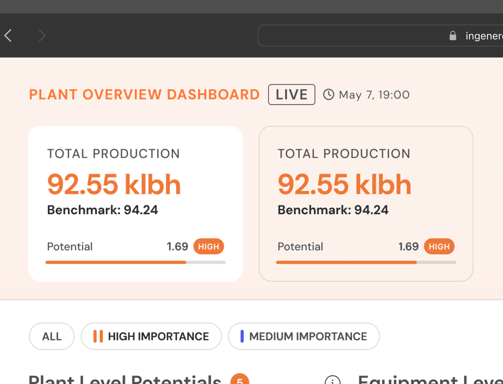This screenshot has width=503, height=384.
Task: Click the orange 5 badge by Plant Level Potentials
Action: [x=240, y=379]
